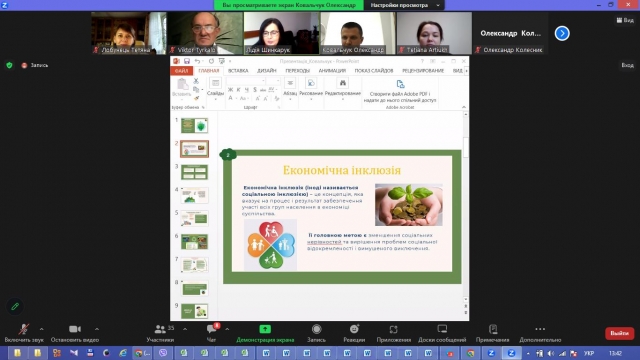Expand arrow next to Чат
The width and height of the screenshot is (640, 360).
[x=227, y=329]
